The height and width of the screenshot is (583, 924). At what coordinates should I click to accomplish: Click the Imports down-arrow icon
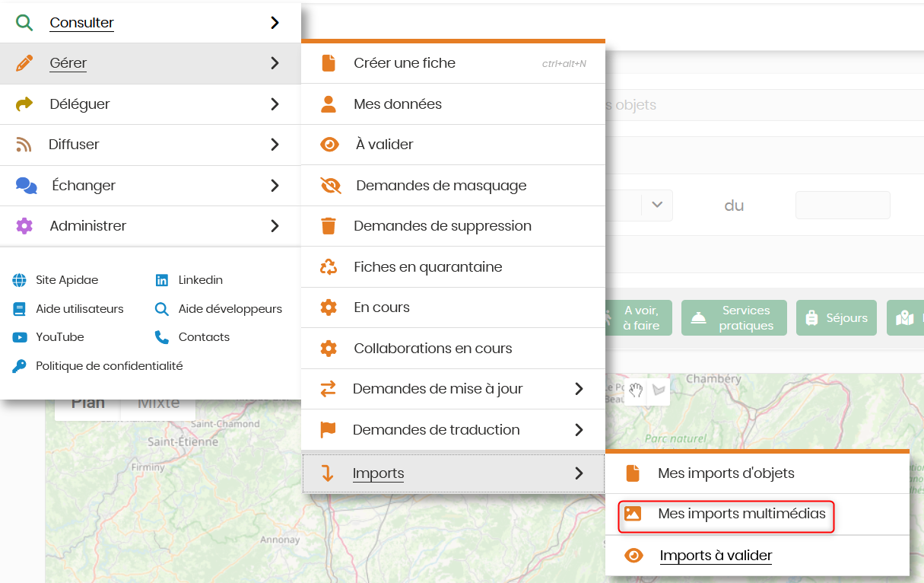[x=328, y=473]
